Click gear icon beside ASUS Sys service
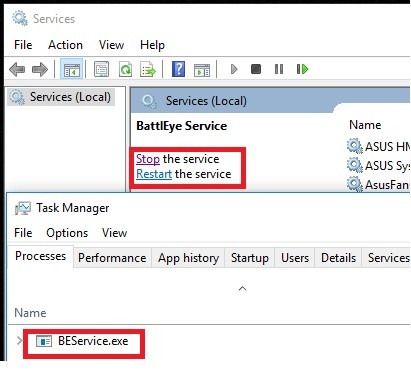 (354, 165)
